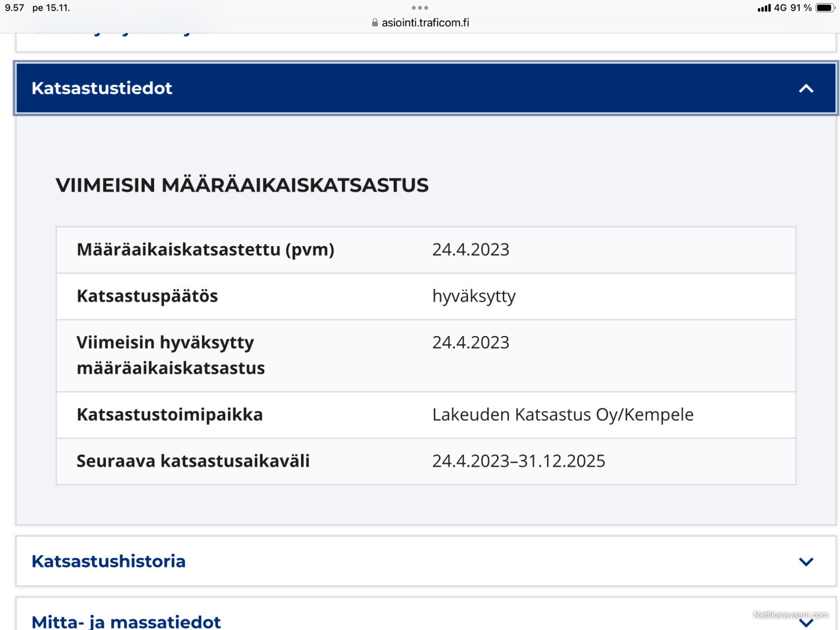Tap the VIIMEISIN MÄÄRÄAIKAISKATSASTUS heading
This screenshot has height=630, width=840.
click(x=242, y=185)
